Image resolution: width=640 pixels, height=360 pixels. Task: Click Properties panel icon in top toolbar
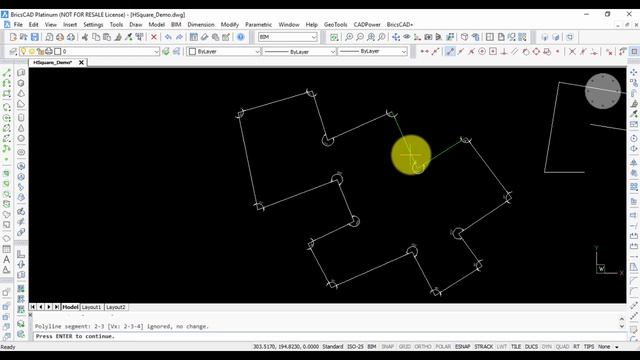(x=194, y=37)
